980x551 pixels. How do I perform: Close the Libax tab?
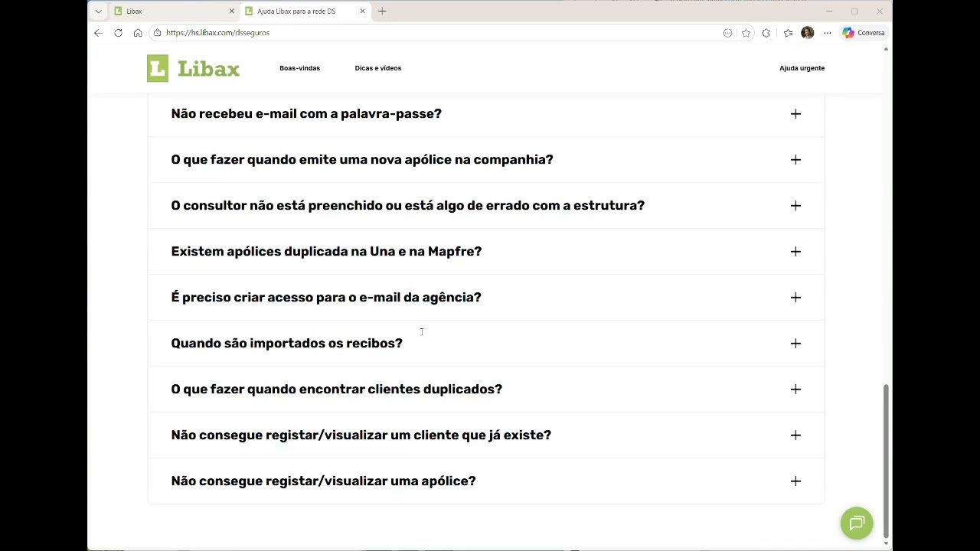click(x=231, y=11)
